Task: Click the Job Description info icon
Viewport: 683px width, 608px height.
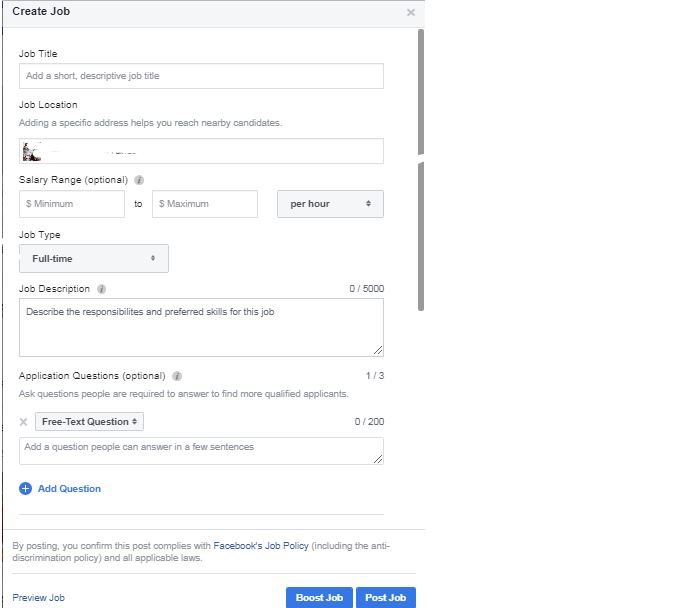Action: click(x=101, y=289)
